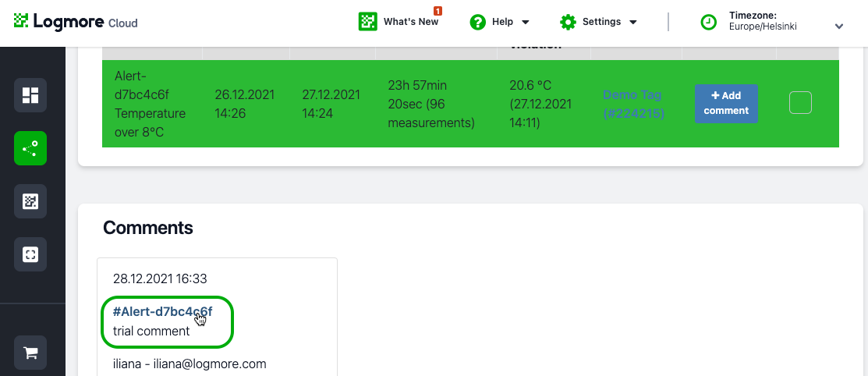The width and height of the screenshot is (868, 376).
Task: Expand the Settings dropdown menu
Action: pyautogui.click(x=598, y=22)
